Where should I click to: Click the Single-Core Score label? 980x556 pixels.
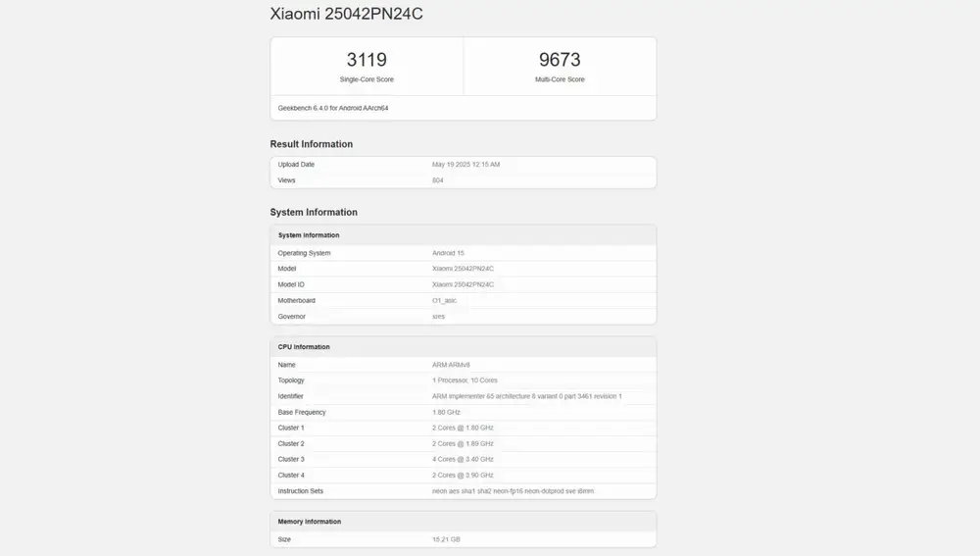pyautogui.click(x=367, y=79)
